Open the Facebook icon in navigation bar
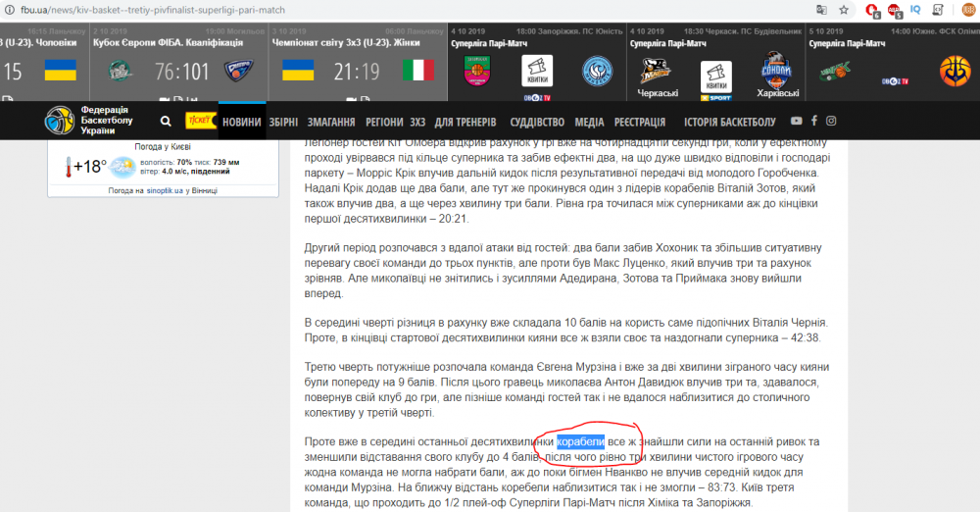This screenshot has height=512, width=980. [x=813, y=121]
